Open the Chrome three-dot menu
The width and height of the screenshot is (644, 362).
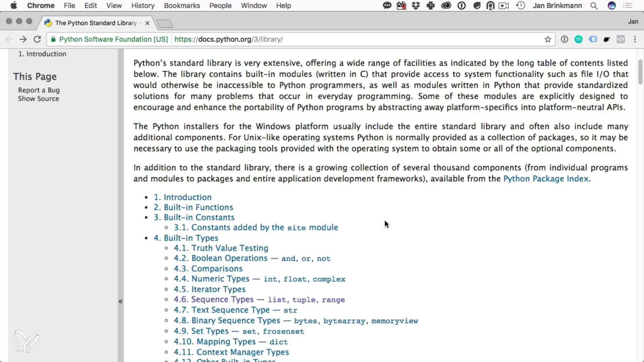point(635,39)
